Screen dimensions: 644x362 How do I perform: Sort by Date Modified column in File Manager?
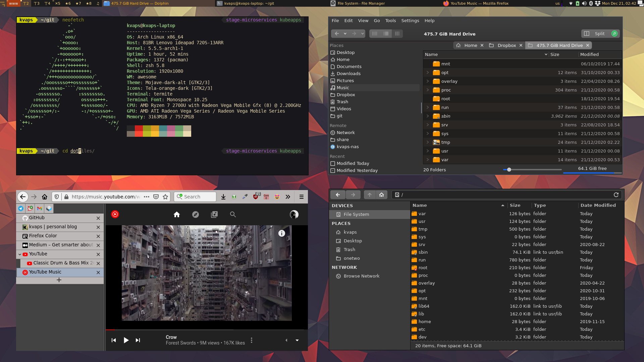tap(598, 205)
